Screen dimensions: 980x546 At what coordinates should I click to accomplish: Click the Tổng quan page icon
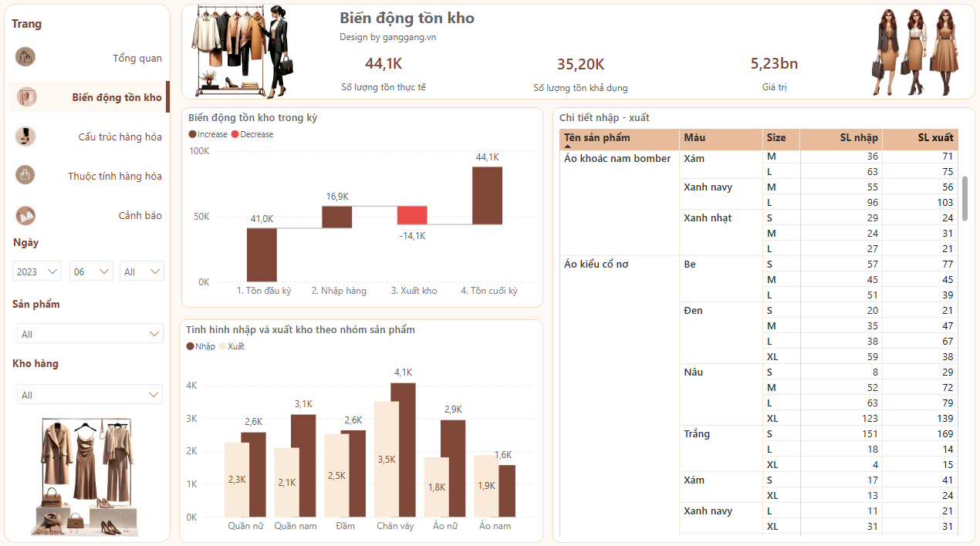[x=25, y=57]
